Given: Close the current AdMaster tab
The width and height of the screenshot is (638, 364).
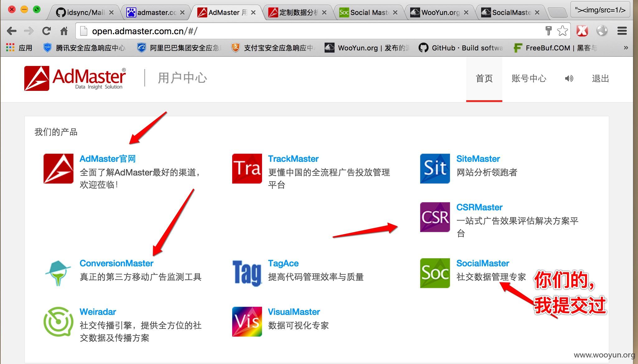Looking at the screenshot, I should tap(253, 12).
